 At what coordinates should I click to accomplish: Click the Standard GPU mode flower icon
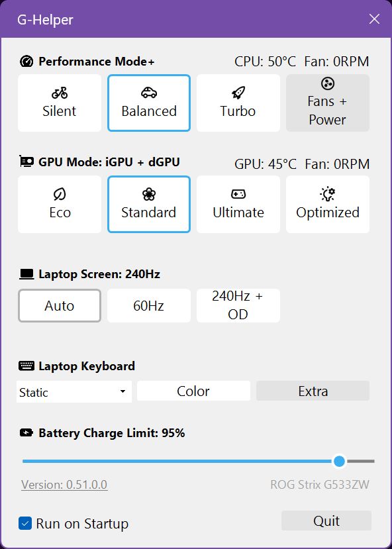click(148, 194)
